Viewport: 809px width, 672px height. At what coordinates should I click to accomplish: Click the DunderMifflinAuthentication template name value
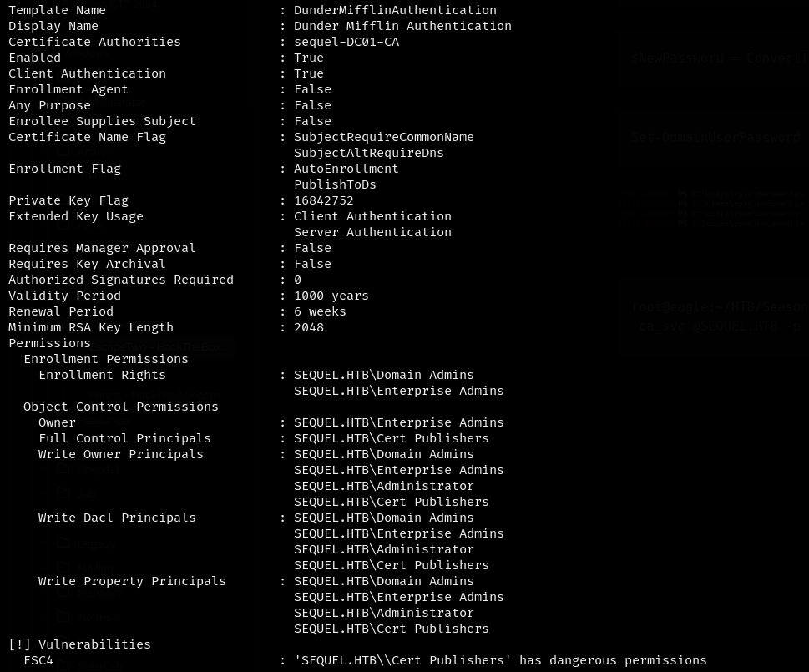click(x=395, y=10)
